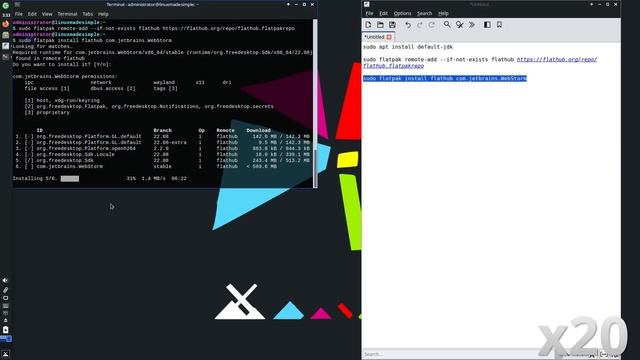Click the terminal taskbar item in the side panel
The width and height of the screenshot is (640, 360).
(6, 58)
